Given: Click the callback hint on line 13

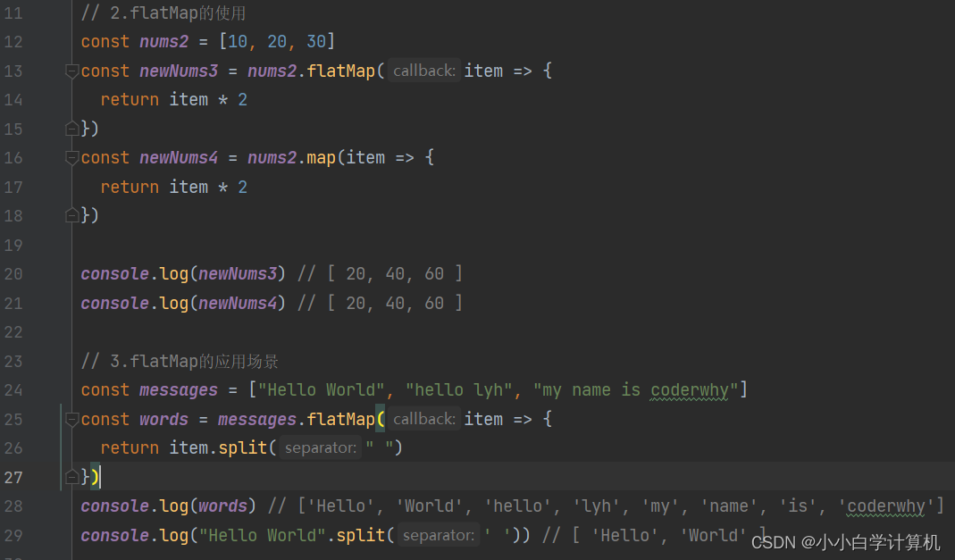Looking at the screenshot, I should [x=424, y=71].
